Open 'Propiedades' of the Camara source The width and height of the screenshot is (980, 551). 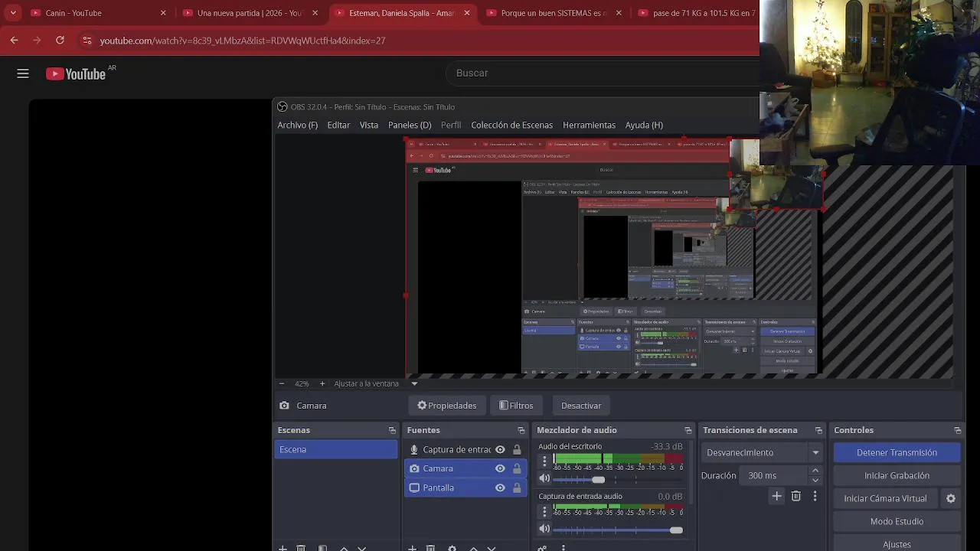coord(447,406)
